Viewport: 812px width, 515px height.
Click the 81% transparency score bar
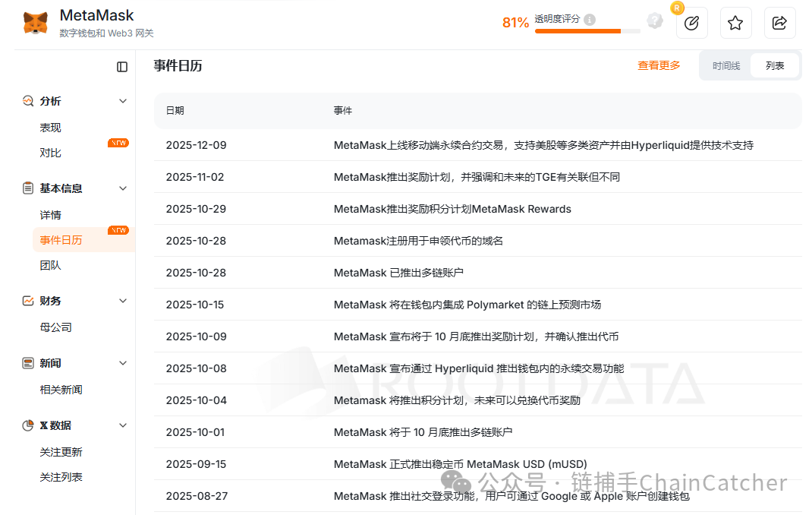click(x=588, y=29)
